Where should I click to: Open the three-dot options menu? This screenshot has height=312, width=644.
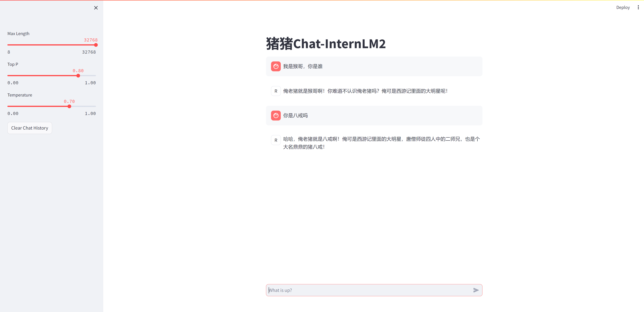pos(638,7)
